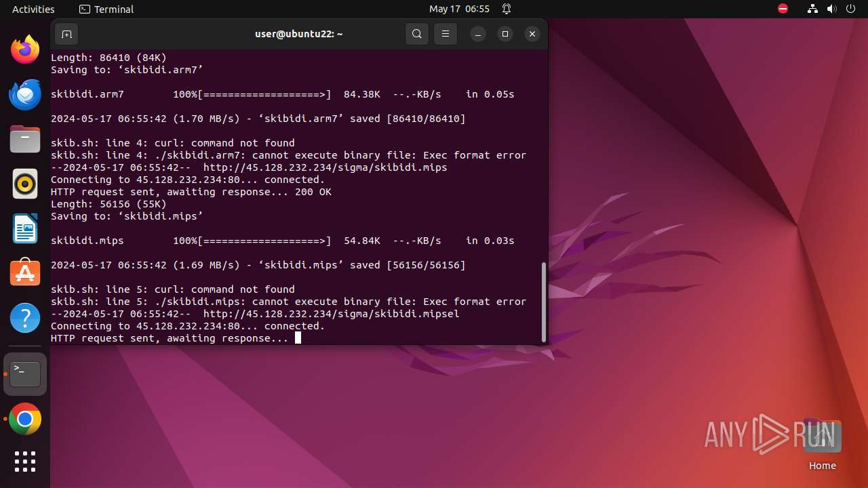Open the Activities overview
Viewport: 868px width, 488px height.
tap(33, 9)
